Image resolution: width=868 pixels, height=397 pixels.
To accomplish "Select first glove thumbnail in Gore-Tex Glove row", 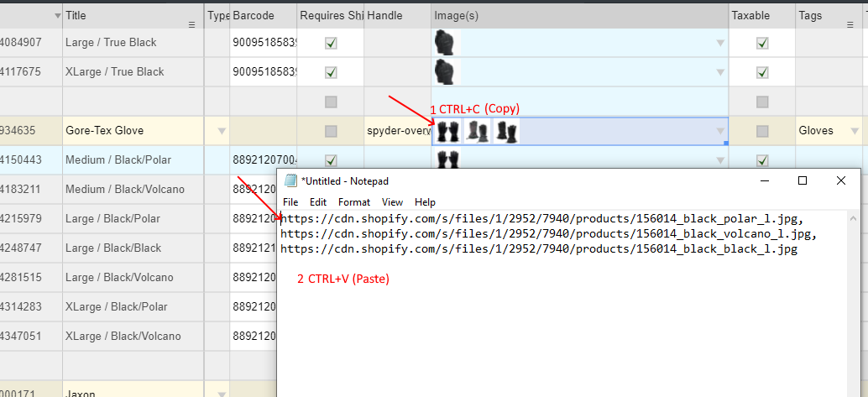I will [x=448, y=131].
